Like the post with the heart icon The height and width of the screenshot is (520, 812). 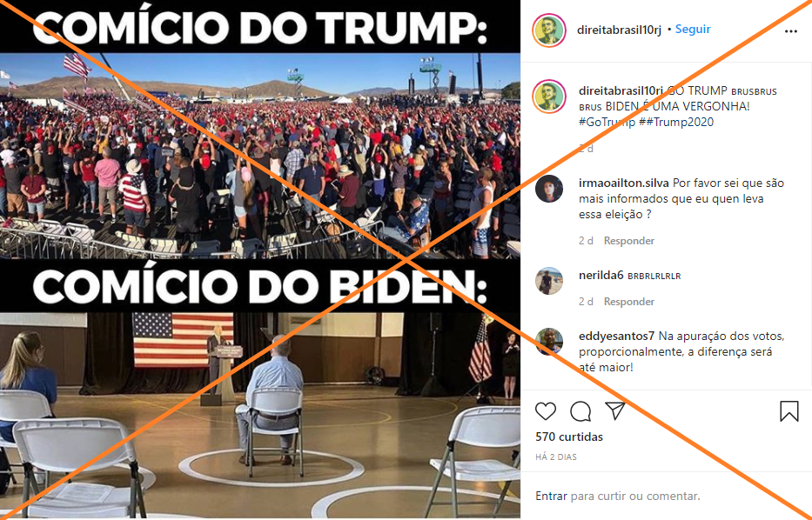click(546, 411)
